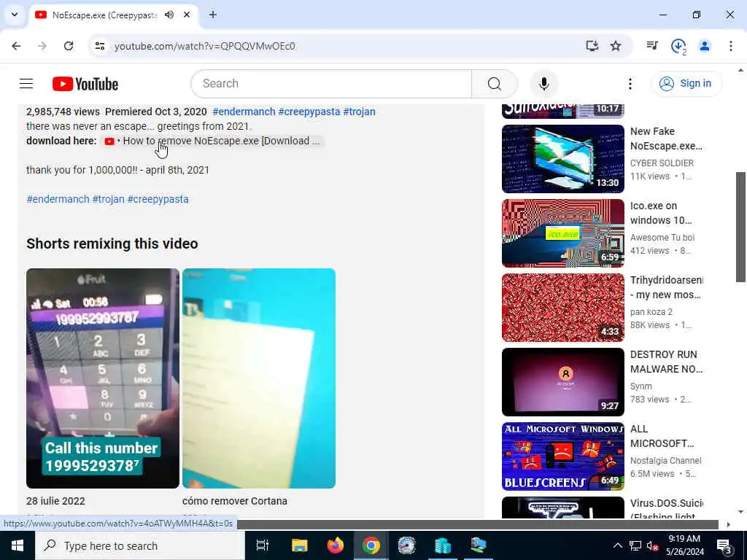Open How to remove NoEscape.exe video link
This screenshot has width=747, height=560.
point(212,141)
